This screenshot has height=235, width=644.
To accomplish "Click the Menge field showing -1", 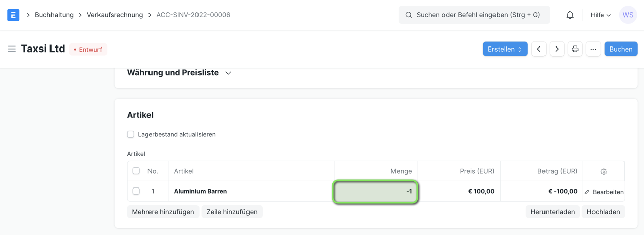I will 376,191.
